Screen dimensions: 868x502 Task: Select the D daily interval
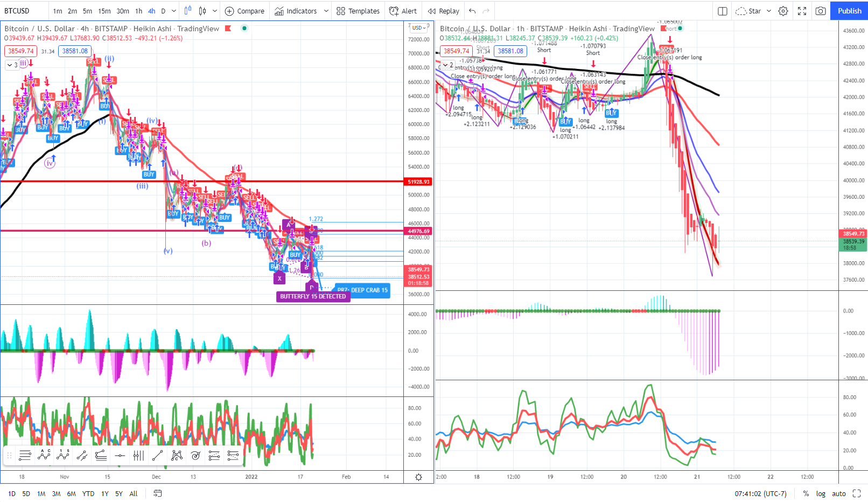click(163, 11)
